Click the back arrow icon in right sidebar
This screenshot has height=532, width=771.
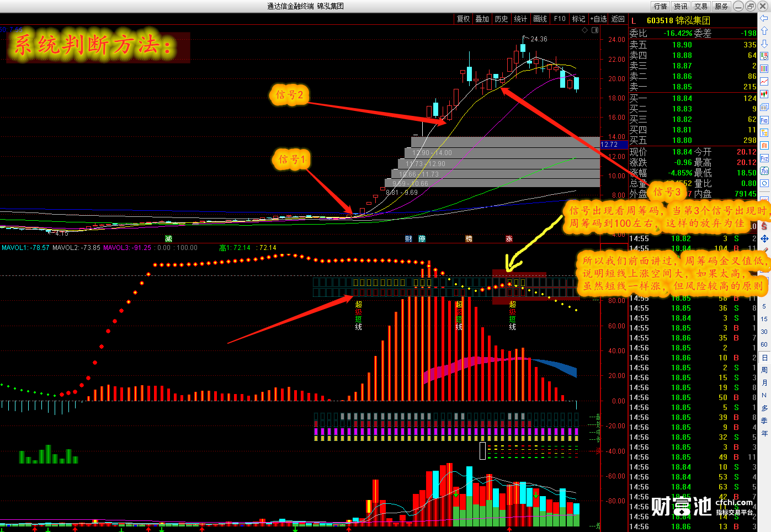pyautogui.click(x=764, y=18)
